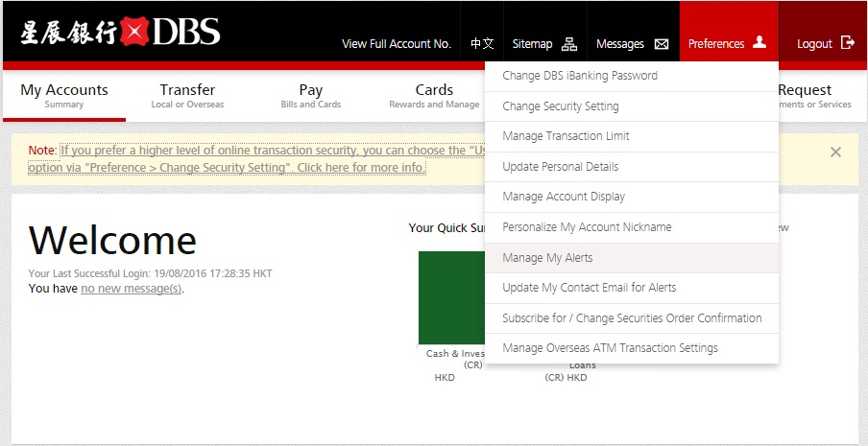Screen dimensions: 868x446
Task: Select Update My Contact Email for Alerts
Action: [x=632, y=288]
